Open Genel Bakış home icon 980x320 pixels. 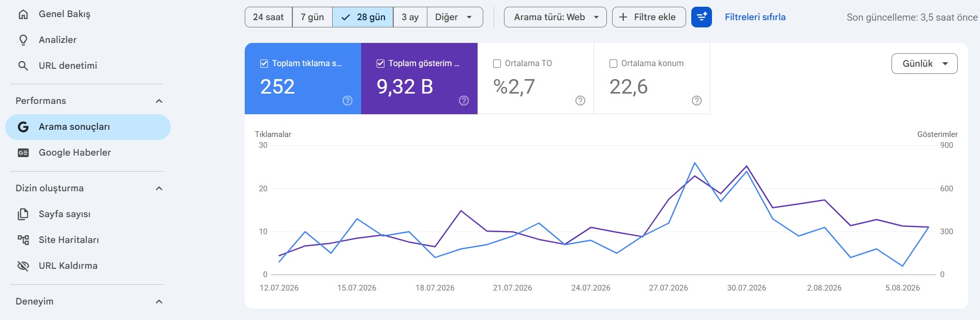click(23, 14)
